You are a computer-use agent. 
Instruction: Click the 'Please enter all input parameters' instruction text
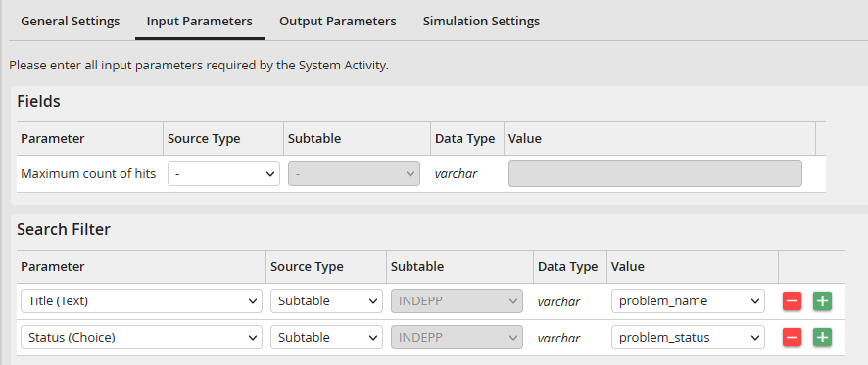click(x=199, y=66)
